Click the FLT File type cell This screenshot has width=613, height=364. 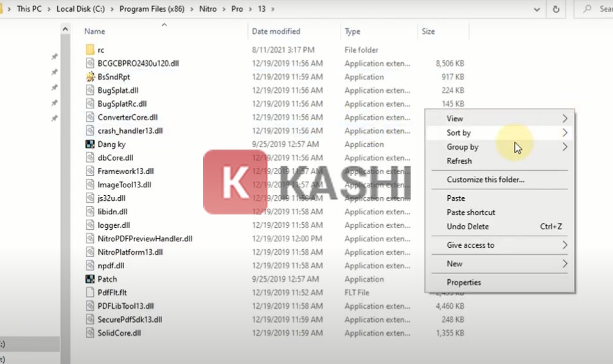pyautogui.click(x=357, y=292)
